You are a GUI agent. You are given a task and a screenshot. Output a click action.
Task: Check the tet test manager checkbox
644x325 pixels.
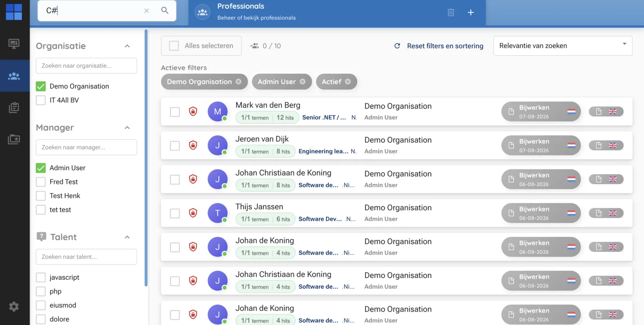tap(41, 210)
